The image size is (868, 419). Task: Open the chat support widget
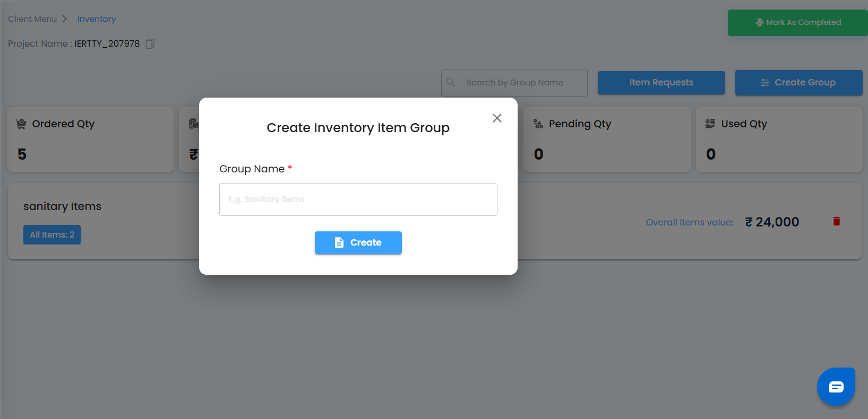pyautogui.click(x=836, y=387)
